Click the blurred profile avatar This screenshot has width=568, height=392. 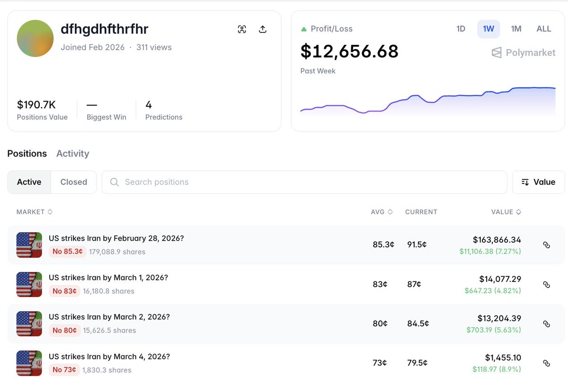[x=35, y=38]
